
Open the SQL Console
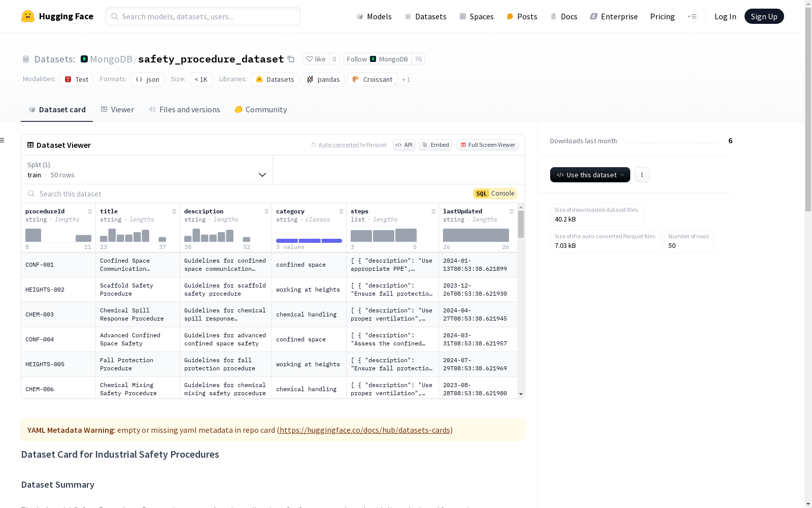coord(495,194)
